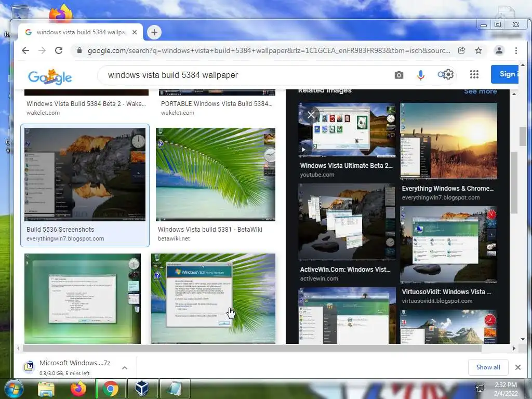Launch Firefox from the taskbar
Image resolution: width=532 pixels, height=399 pixels.
[78, 389]
